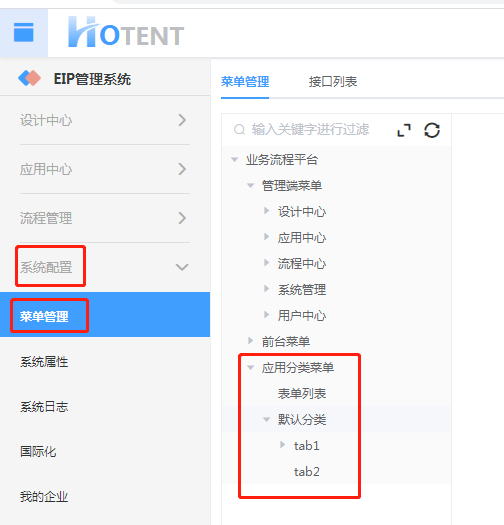This screenshot has width=504, height=525.
Task: Switch to the 接口列表 tab
Action: (x=333, y=82)
